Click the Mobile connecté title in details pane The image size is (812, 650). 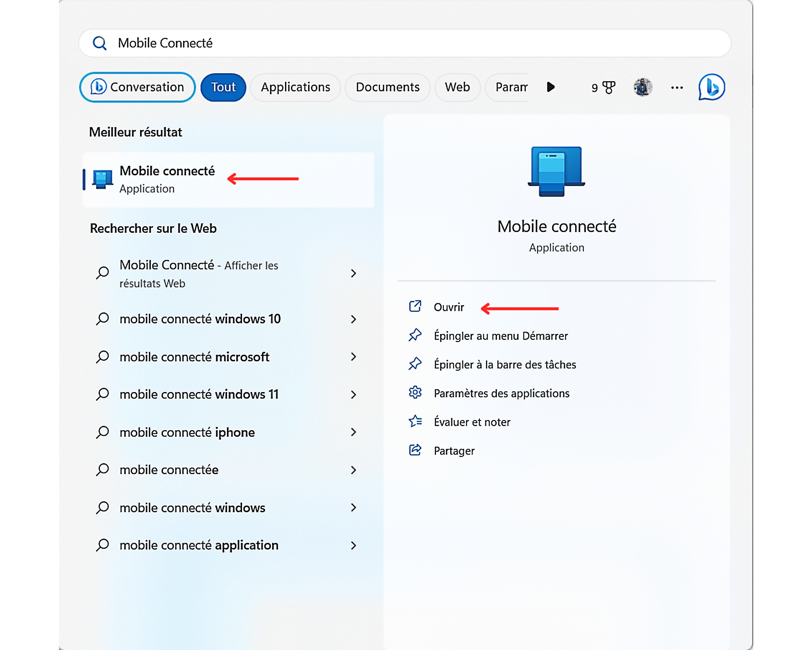click(557, 226)
